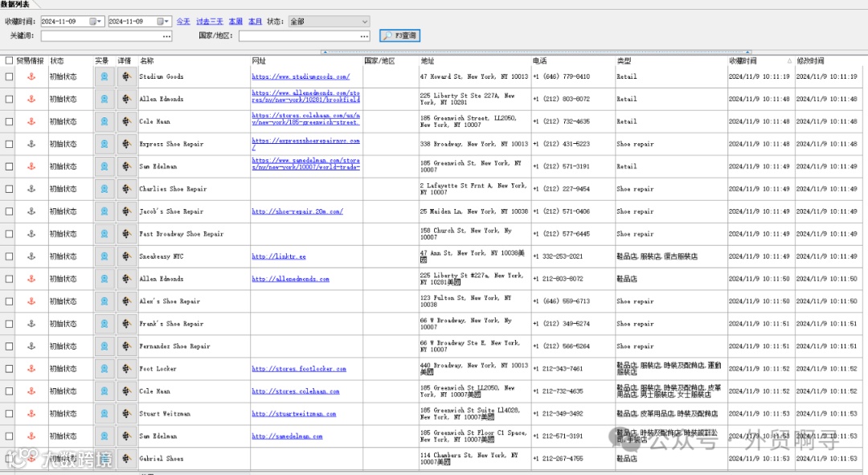868x475 pixels.
Task: Open details icon for Charlies Shoe Repair
Action: (127, 189)
